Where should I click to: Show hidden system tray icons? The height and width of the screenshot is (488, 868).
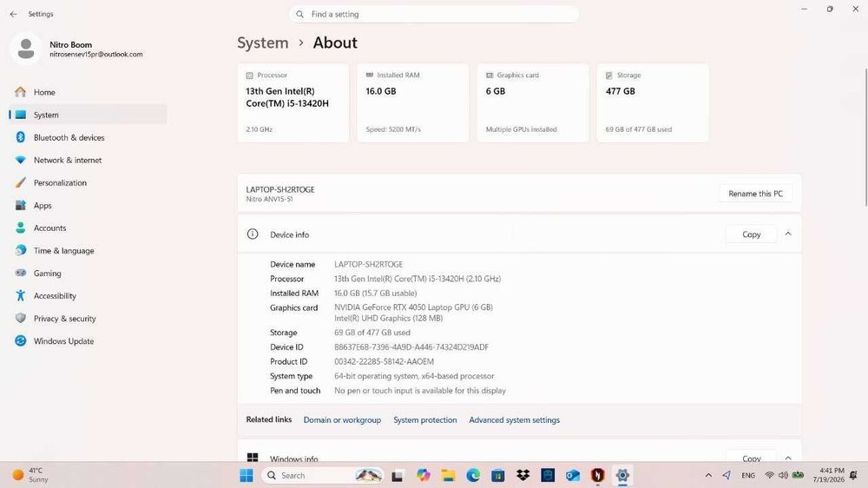708,475
